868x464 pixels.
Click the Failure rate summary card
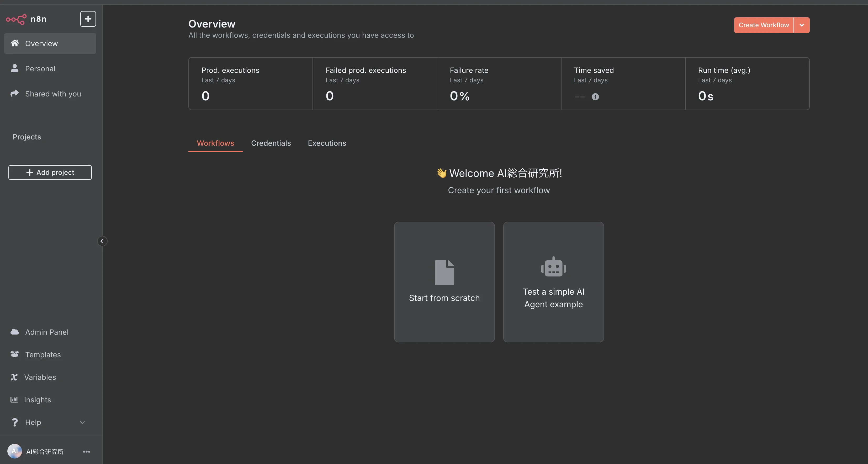499,84
